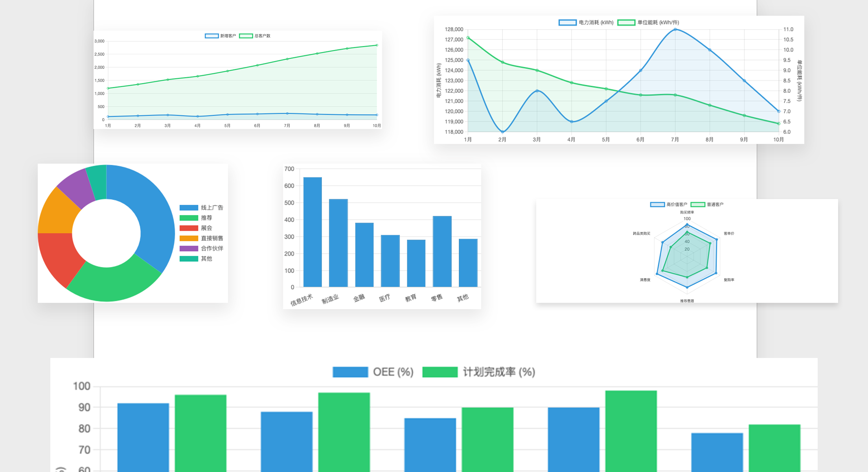Click the 7月 peak point of 电力消耗
The width and height of the screenshot is (868, 472).
(x=675, y=29)
